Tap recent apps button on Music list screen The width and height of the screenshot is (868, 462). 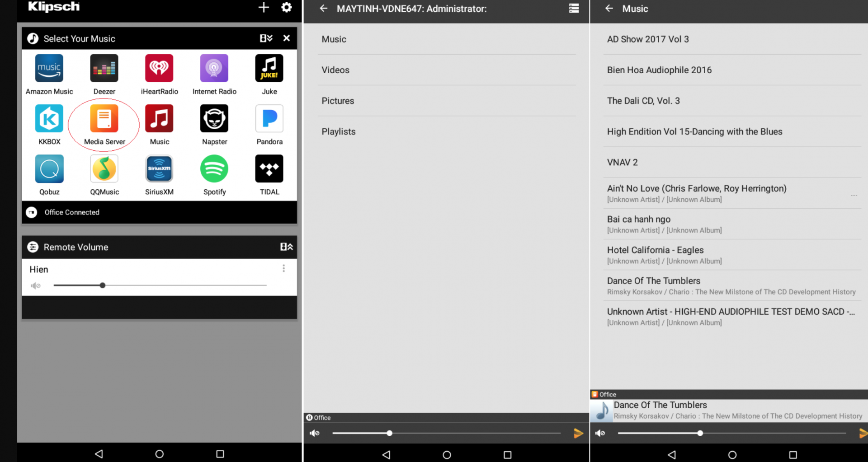(x=793, y=454)
